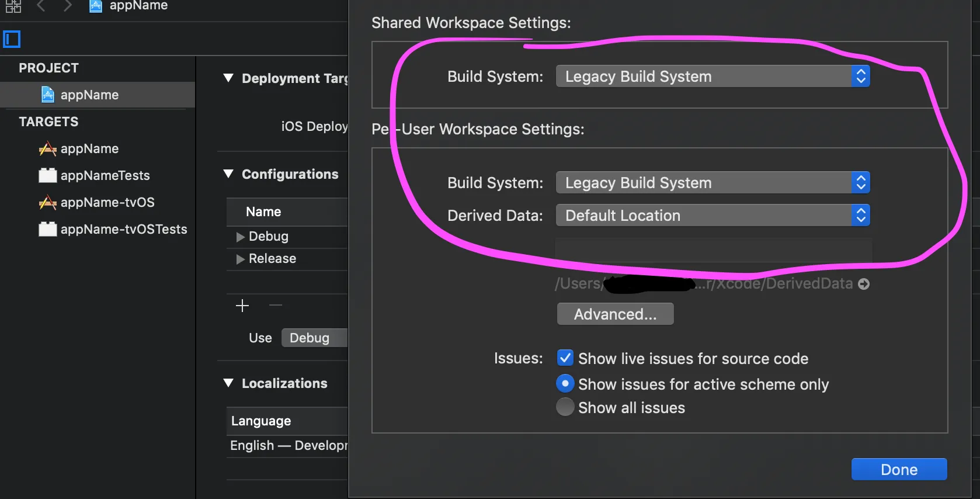Toggle Show live issues for source code

click(565, 358)
